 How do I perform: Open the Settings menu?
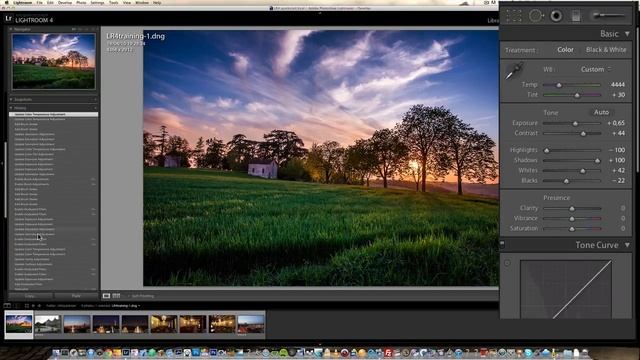[97, 2]
